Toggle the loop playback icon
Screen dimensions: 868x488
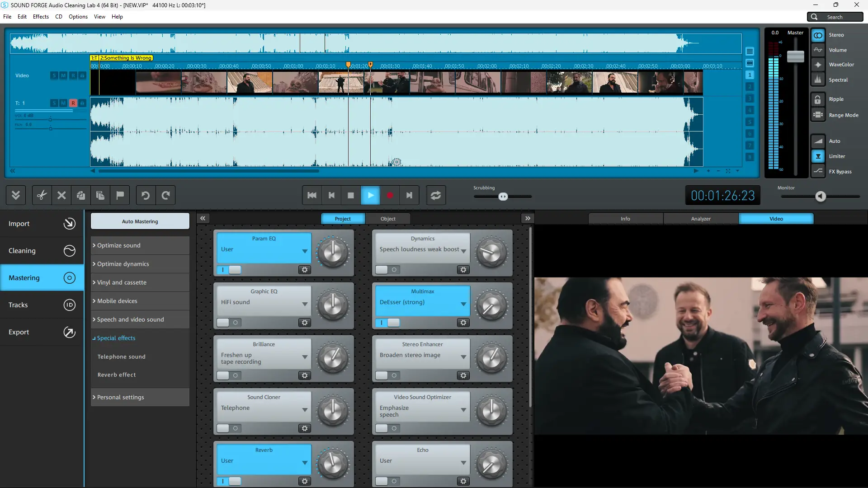435,195
